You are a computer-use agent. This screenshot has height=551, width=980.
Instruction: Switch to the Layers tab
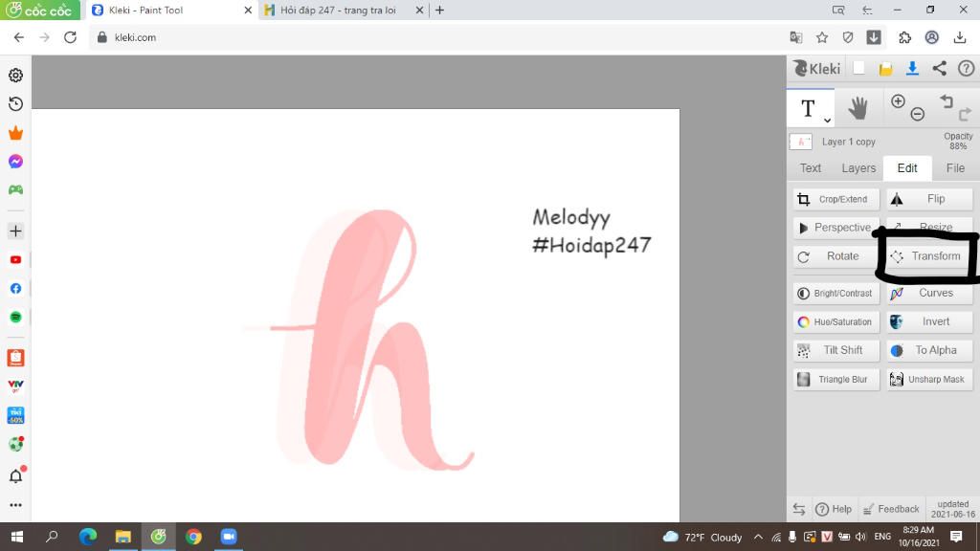coord(858,168)
